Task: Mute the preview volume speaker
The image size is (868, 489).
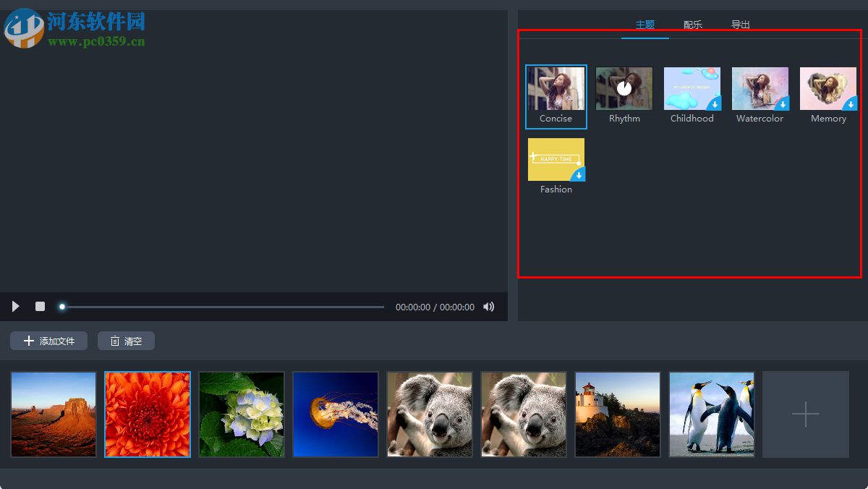Action: (x=489, y=307)
